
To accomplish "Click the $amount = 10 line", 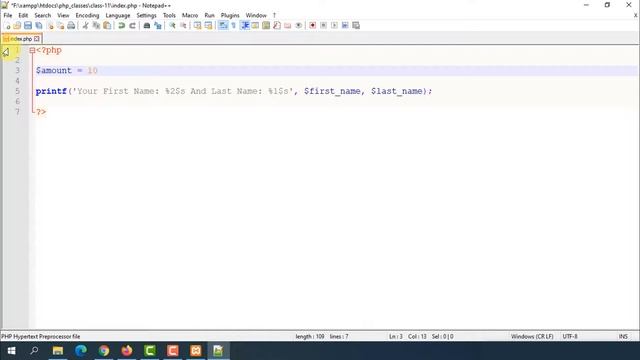I will 67,70.
